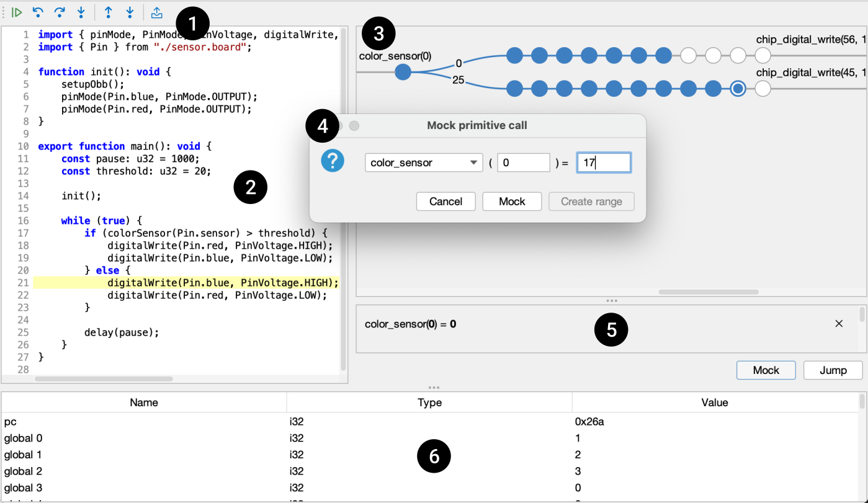The width and height of the screenshot is (868, 503).
Task: Click the variables table vertical scrollbar
Action: pos(862,402)
